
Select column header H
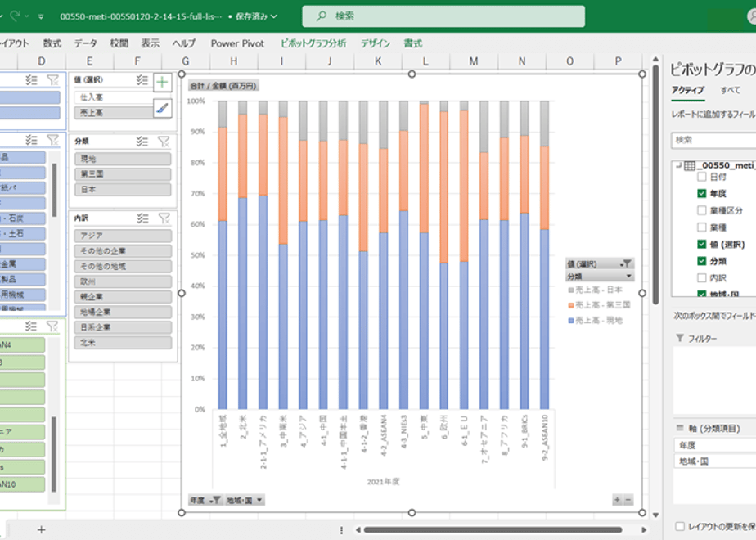click(x=233, y=61)
